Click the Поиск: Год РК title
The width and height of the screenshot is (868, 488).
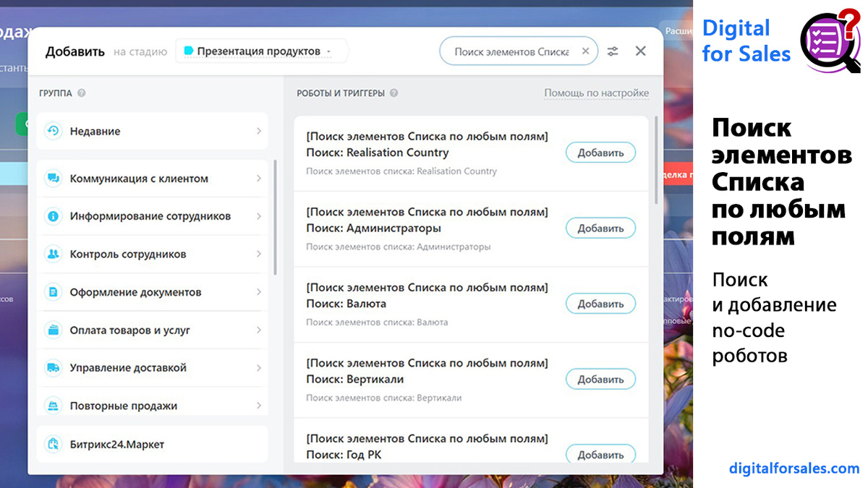(344, 455)
